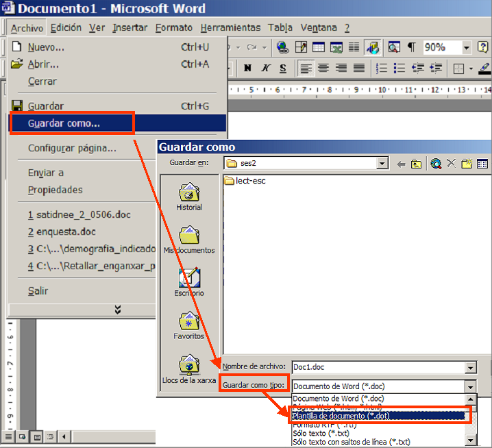This screenshot has height=448, width=492.
Task: Click the Web toolbar globe icon
Action: tap(282, 47)
